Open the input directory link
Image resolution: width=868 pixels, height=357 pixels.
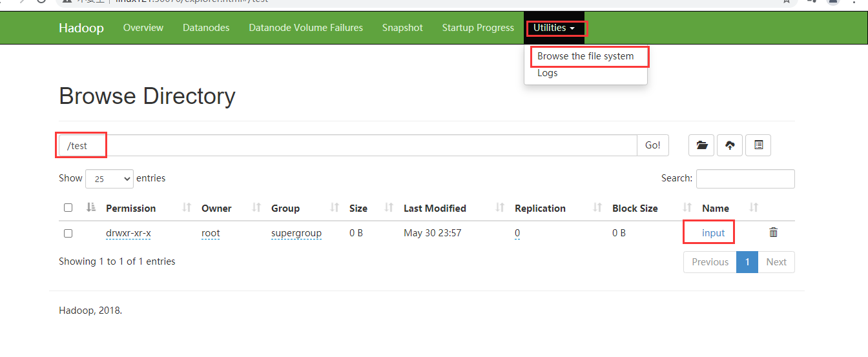pyautogui.click(x=714, y=233)
